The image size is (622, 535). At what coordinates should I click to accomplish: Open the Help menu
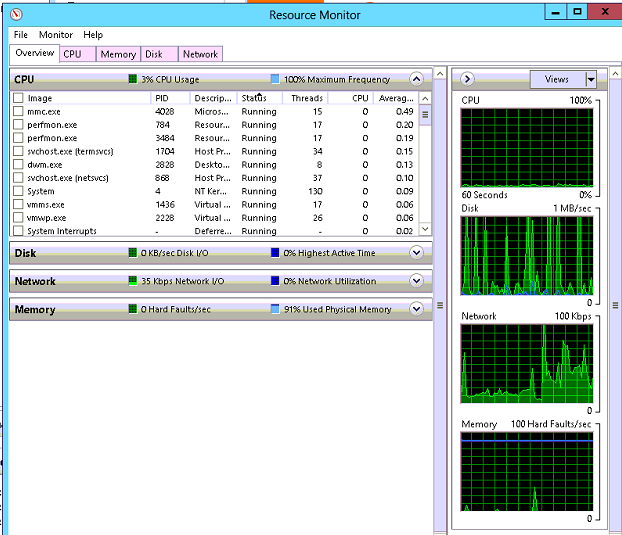point(93,35)
